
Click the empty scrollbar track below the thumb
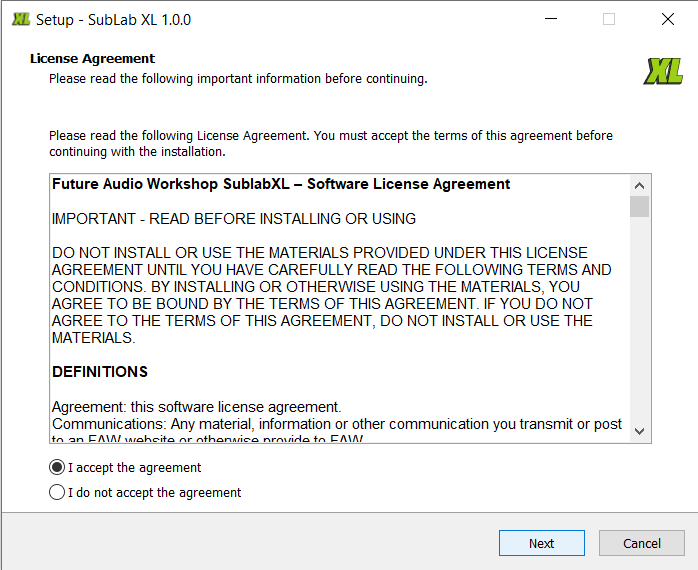640,320
